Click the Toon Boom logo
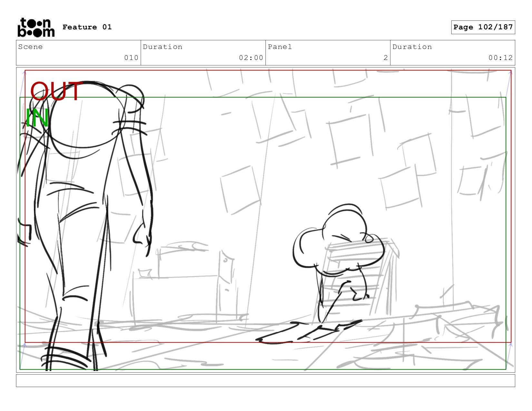 (x=36, y=27)
